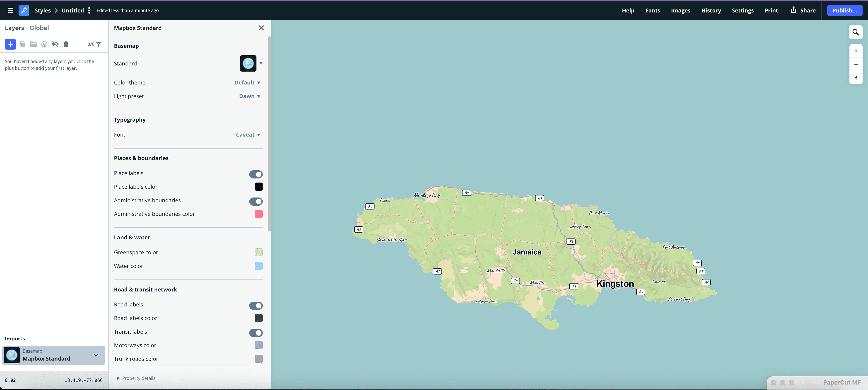Disable Administrative boundaries

pyautogui.click(x=256, y=201)
